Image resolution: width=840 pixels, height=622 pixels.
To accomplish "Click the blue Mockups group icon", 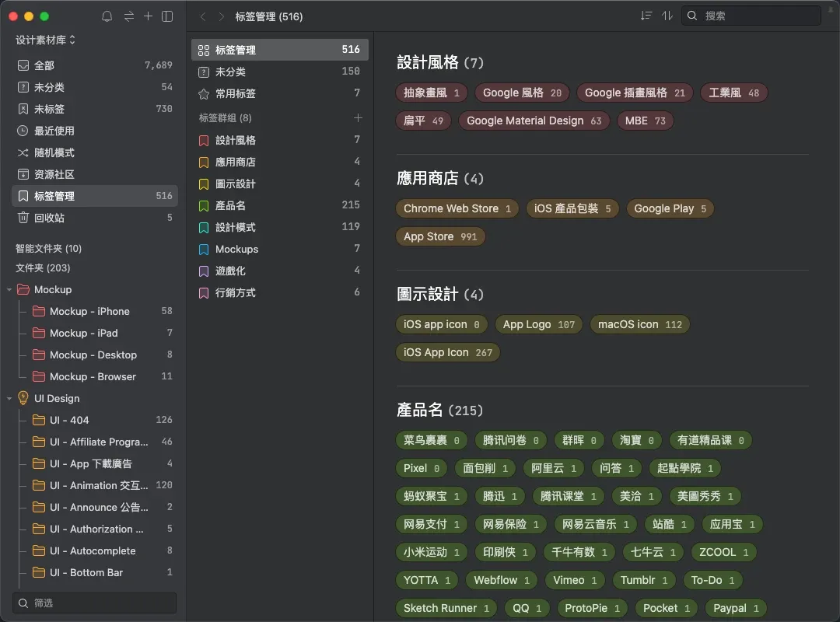I will (204, 250).
